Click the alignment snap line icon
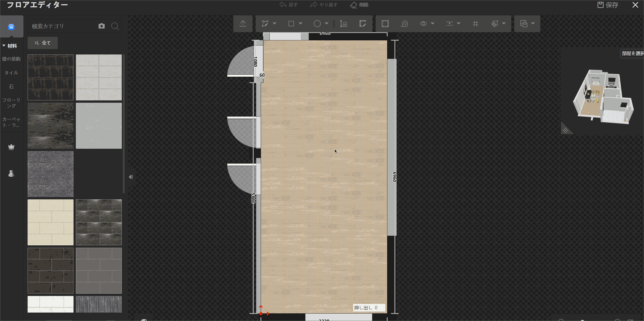 pos(449,24)
